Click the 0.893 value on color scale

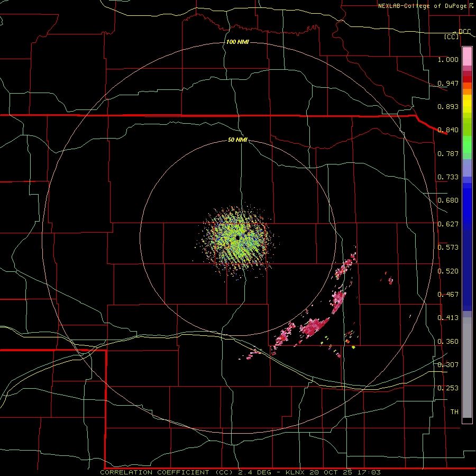click(x=448, y=106)
